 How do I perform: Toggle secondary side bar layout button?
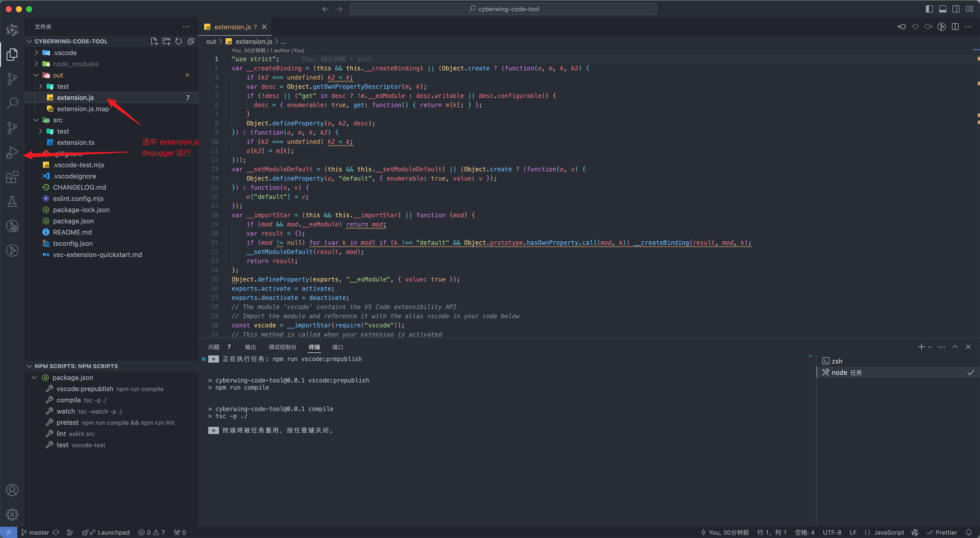coord(956,9)
